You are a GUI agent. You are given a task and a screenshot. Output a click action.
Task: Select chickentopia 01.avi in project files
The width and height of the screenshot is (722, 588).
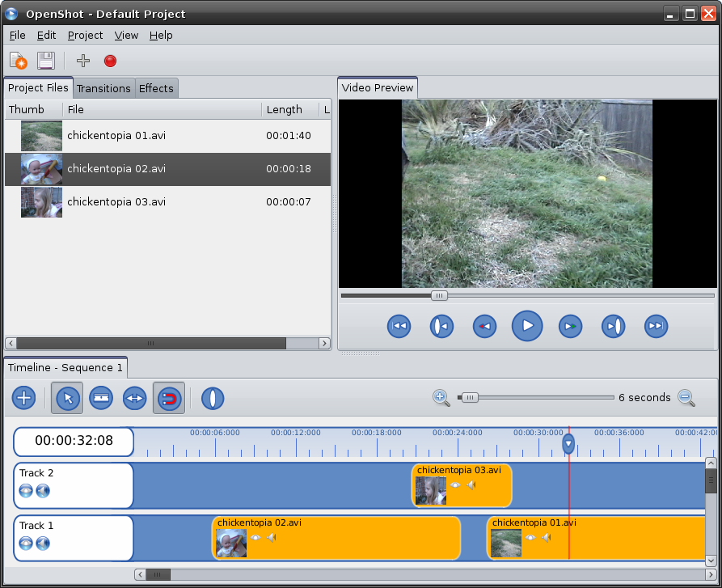116,136
